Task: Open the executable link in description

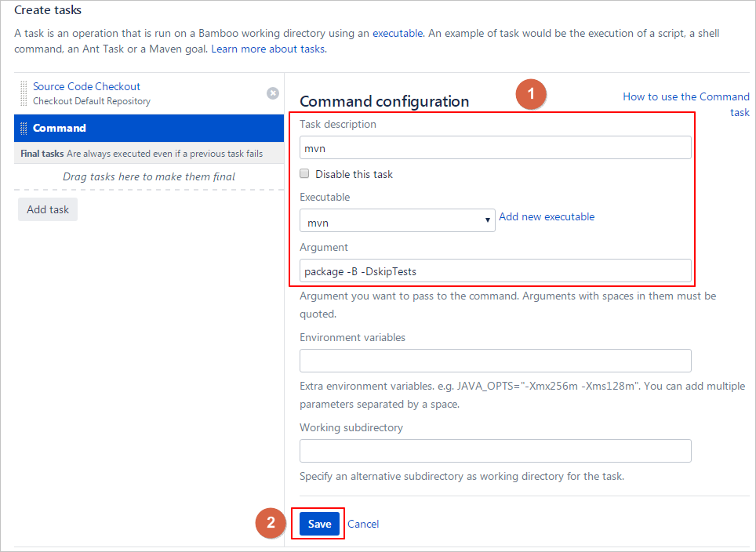Action: tap(398, 33)
